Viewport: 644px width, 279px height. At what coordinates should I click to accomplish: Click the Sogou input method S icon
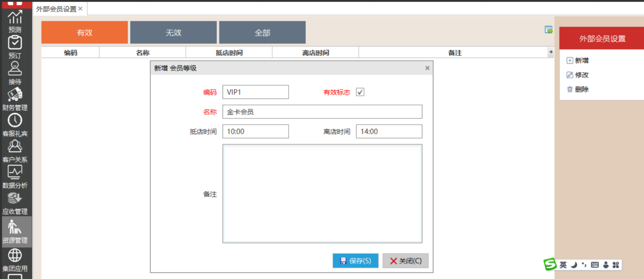550,264
